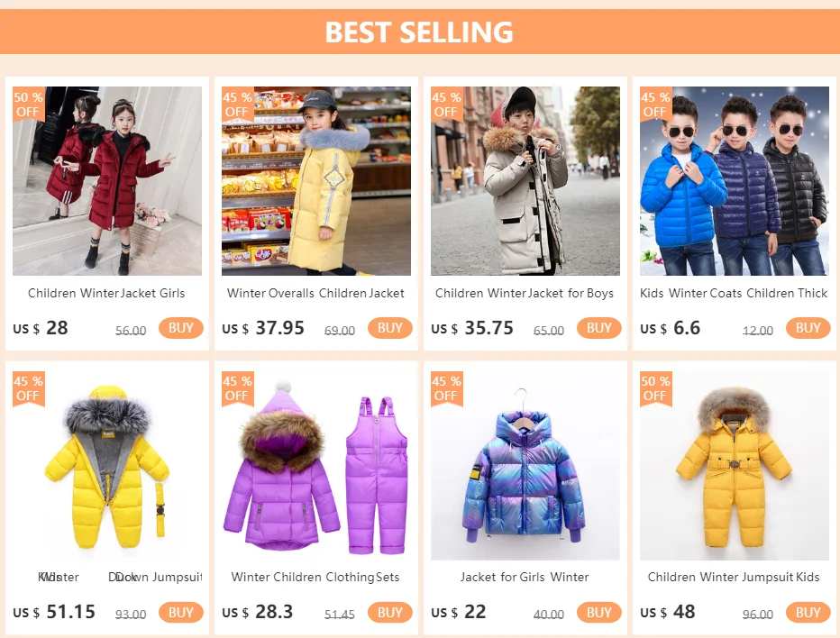Open the Children Winter Jacket Girls title link

click(x=106, y=293)
